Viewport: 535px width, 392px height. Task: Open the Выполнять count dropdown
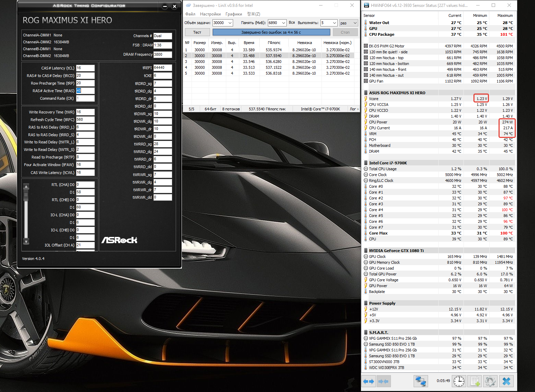tap(334, 23)
